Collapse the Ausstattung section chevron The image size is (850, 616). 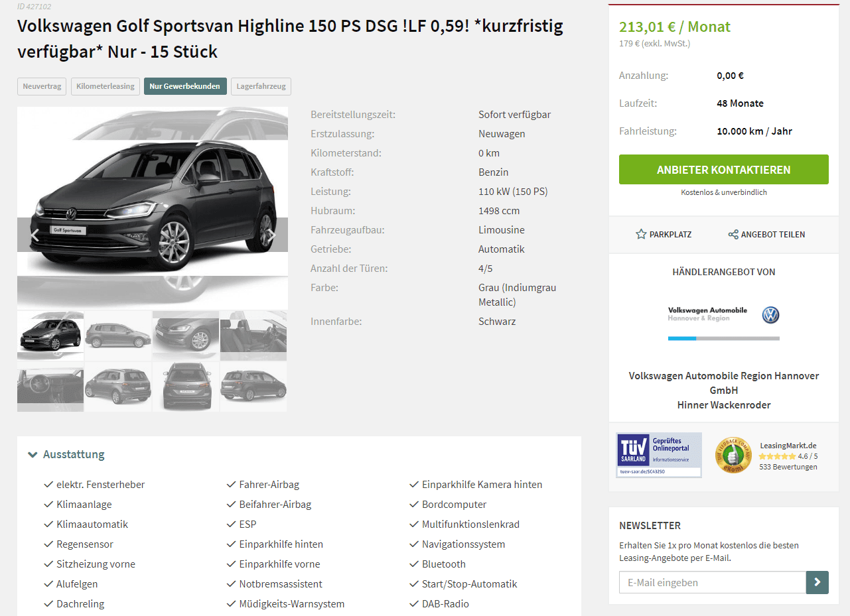pos(33,455)
